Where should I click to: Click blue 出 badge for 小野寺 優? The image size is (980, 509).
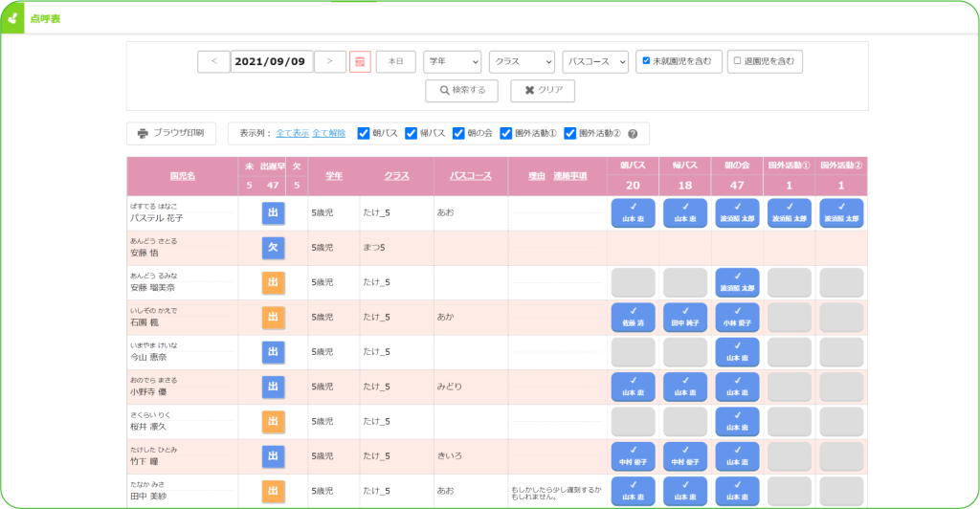pos(273,387)
